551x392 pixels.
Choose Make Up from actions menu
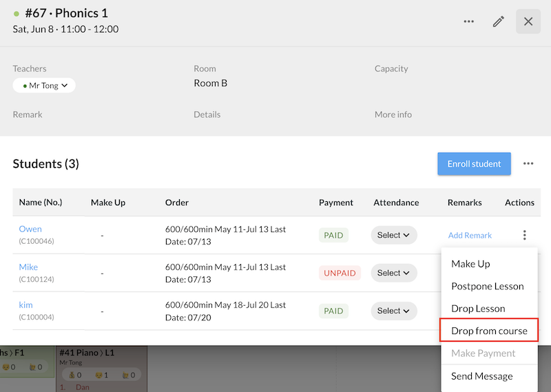tap(470, 264)
